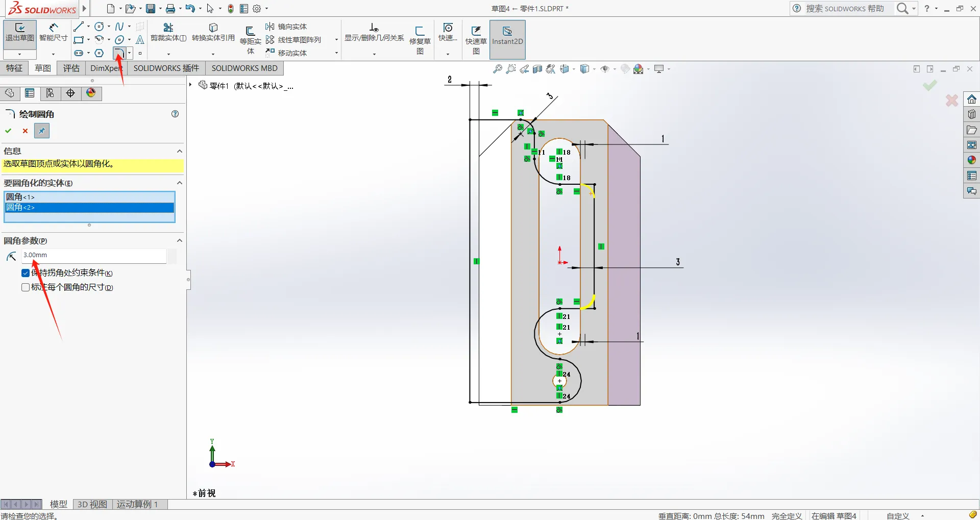The image size is (980, 520).
Task: Toggle the keep constrained corners (保持拐角处约束条件) checkbox
Action: tap(26, 273)
